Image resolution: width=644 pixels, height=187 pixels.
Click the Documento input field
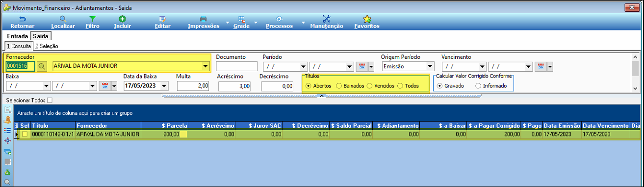pos(236,67)
